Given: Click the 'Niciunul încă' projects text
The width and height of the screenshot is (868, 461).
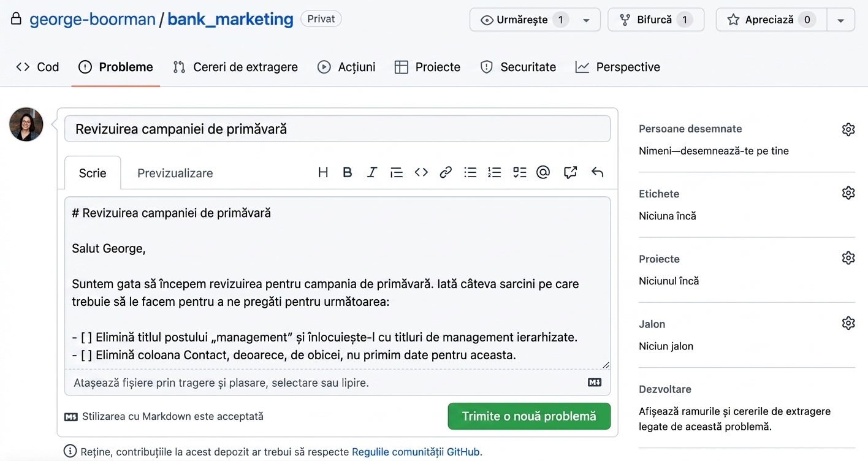Looking at the screenshot, I should pos(669,281).
